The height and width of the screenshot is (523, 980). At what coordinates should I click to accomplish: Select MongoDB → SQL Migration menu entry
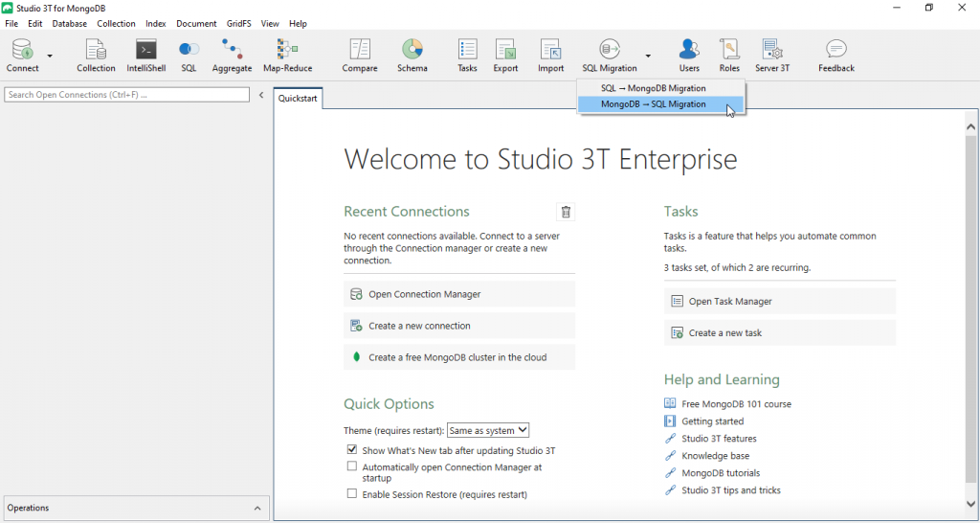click(653, 104)
